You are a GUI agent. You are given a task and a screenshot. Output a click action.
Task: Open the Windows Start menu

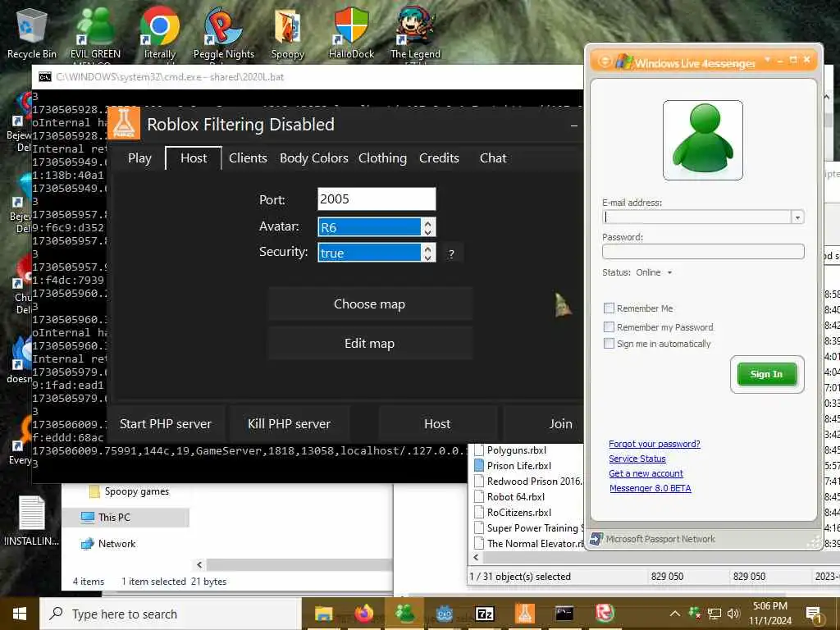[x=20, y=614]
